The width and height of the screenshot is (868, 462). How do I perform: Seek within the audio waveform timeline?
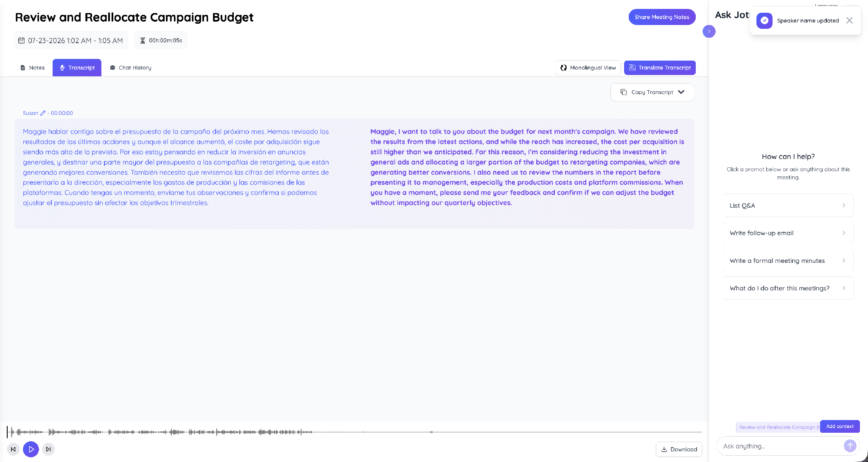(x=354, y=432)
